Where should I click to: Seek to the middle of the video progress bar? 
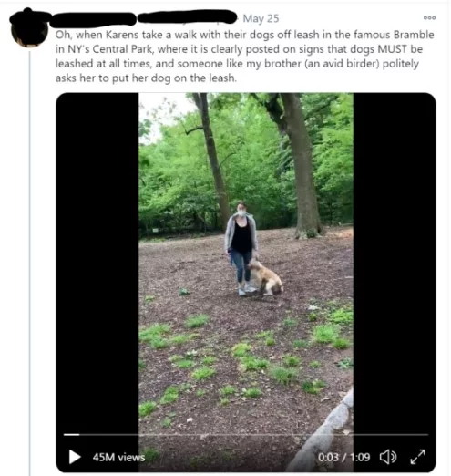246,435
